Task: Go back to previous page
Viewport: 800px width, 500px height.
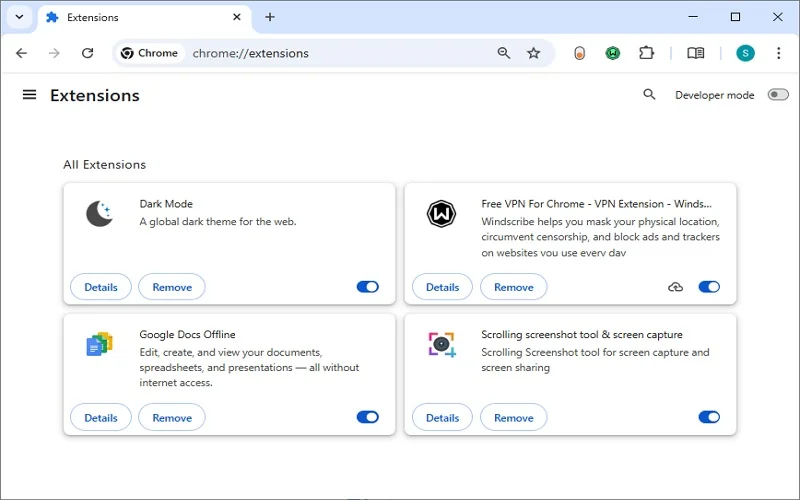Action: 21,53
